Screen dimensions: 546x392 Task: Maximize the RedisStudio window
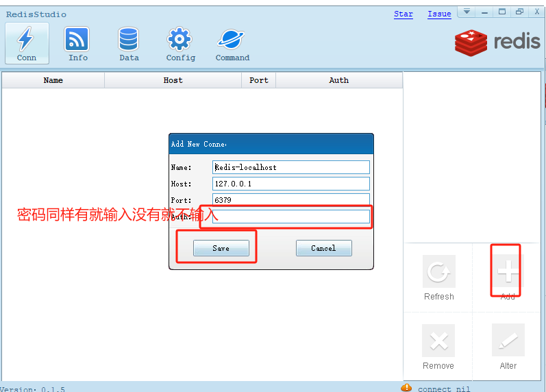coord(501,12)
